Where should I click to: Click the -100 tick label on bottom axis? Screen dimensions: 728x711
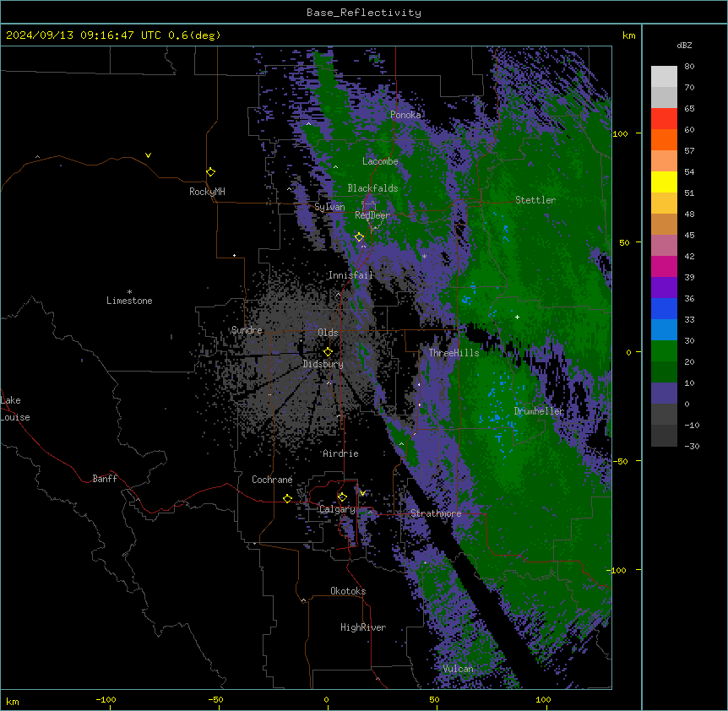106,699
